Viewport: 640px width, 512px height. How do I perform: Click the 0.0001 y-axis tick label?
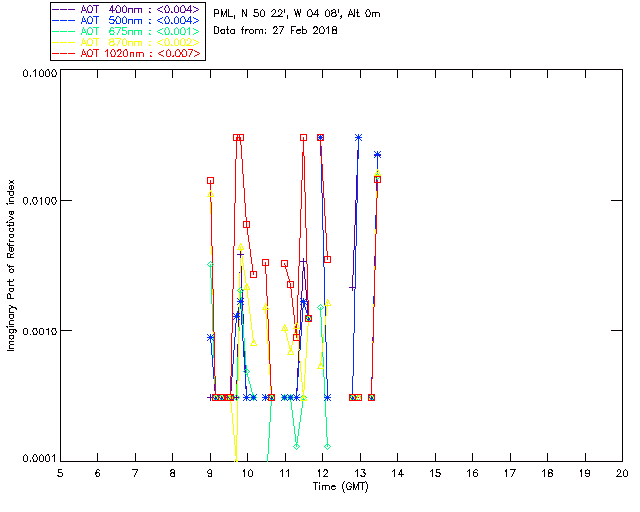(x=39, y=459)
